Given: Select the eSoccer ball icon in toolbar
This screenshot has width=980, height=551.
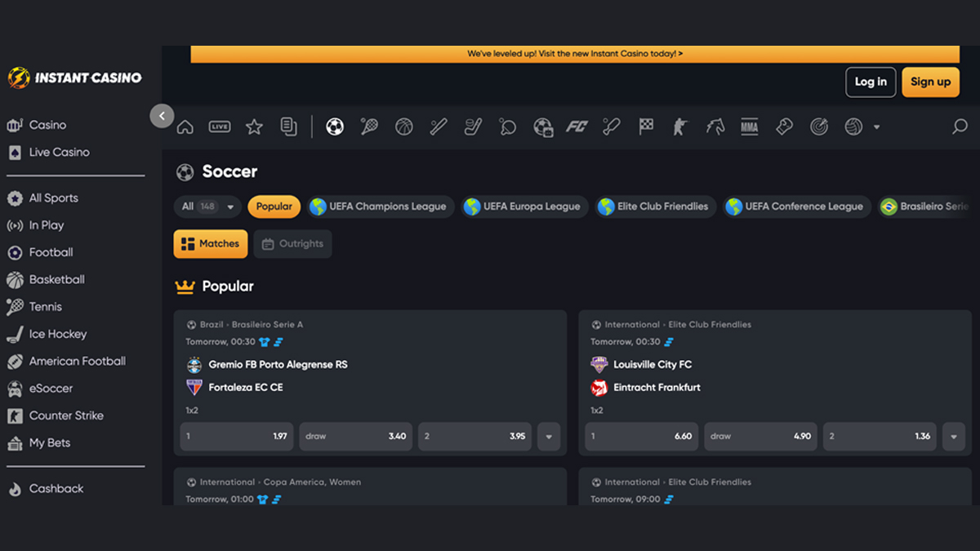Looking at the screenshot, I should 543,127.
